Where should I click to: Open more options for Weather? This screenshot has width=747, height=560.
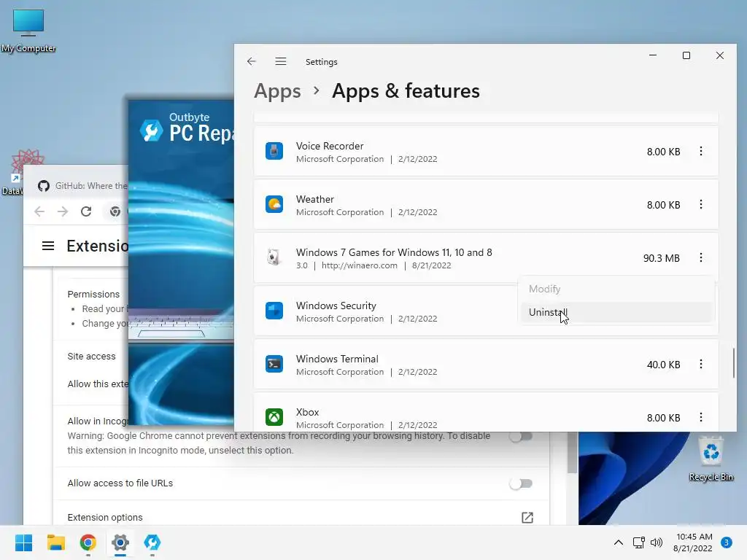[701, 204]
